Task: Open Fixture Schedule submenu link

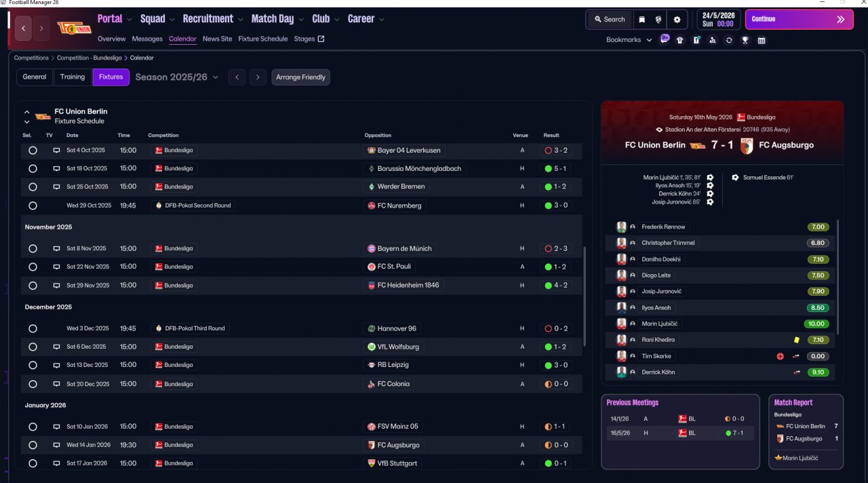Action: (263, 39)
